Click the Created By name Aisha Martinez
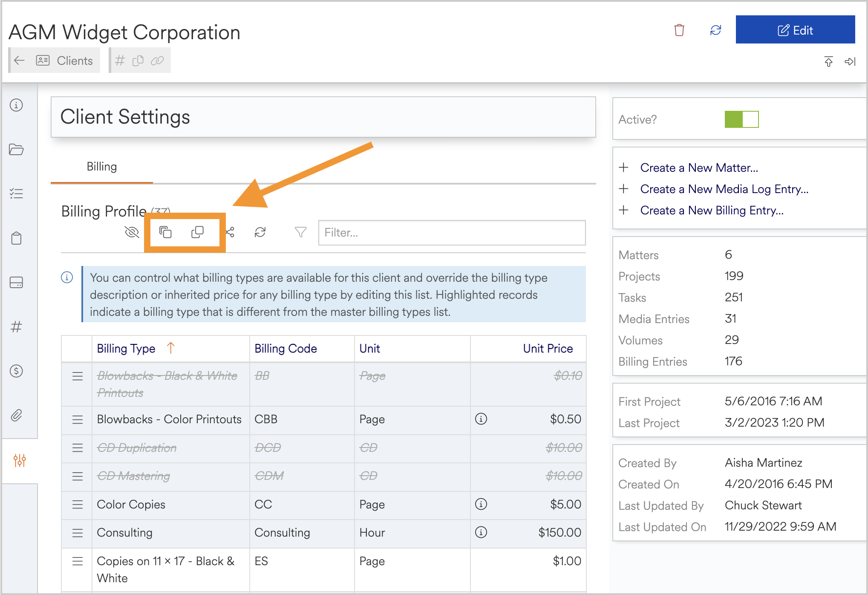 763,463
